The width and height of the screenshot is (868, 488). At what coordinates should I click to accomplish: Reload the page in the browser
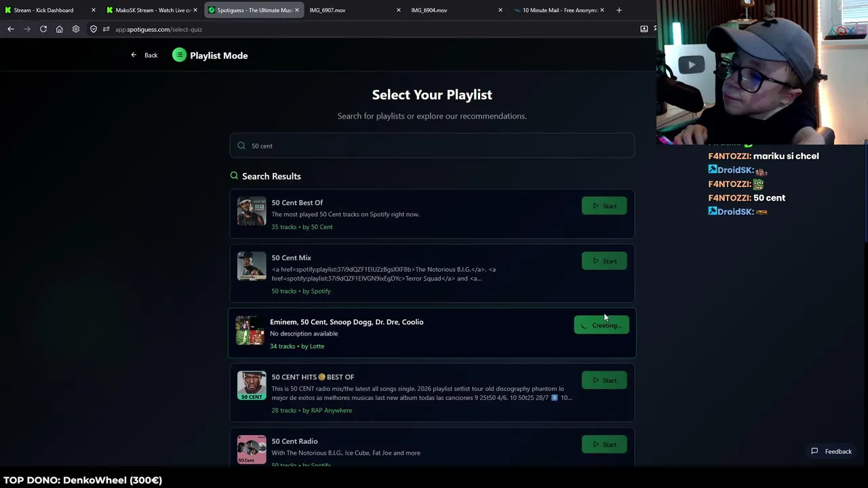click(43, 29)
